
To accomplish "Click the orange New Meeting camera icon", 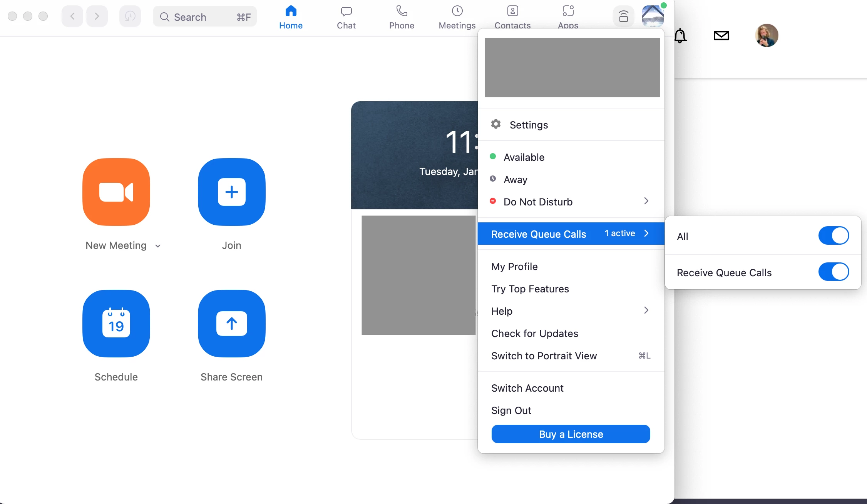I will click(x=116, y=192).
